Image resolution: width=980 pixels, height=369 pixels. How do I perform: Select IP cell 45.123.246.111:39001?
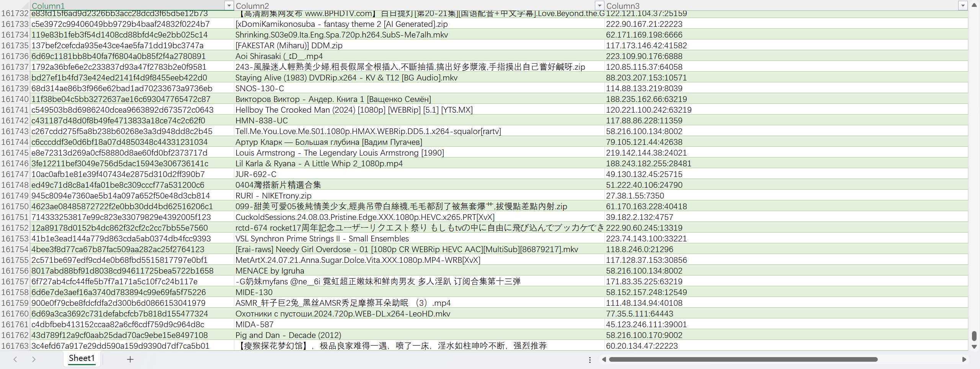coord(786,324)
